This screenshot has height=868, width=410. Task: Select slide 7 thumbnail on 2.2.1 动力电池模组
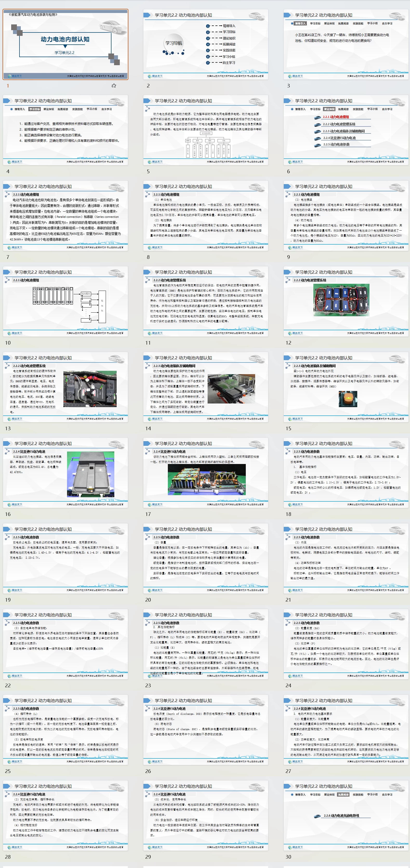65,216
